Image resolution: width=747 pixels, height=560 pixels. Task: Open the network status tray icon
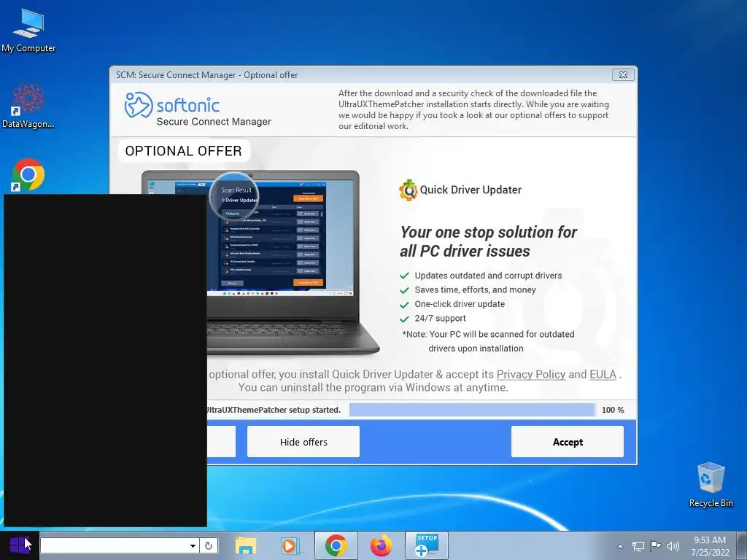point(638,546)
